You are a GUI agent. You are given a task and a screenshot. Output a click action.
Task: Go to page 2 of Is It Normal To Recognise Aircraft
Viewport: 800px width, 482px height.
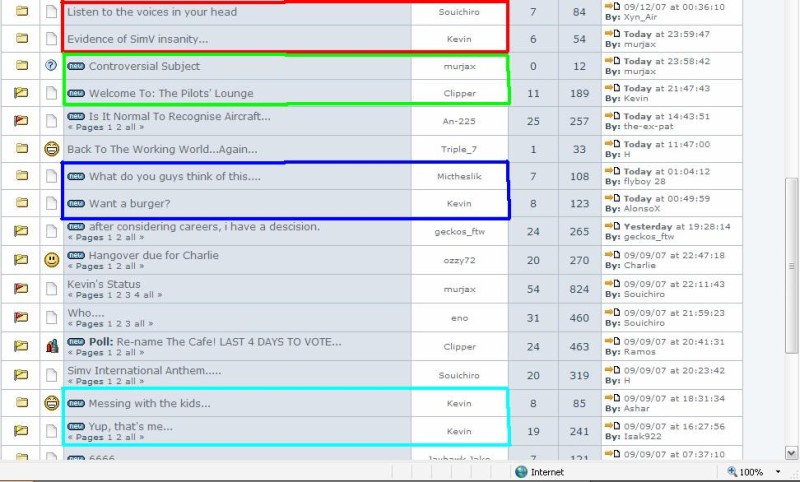118,128
